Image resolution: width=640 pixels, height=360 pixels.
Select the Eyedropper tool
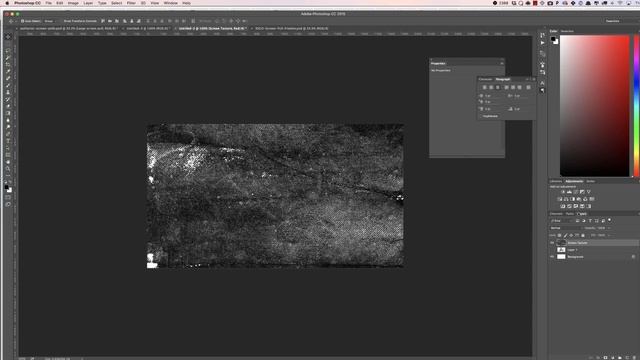(8, 71)
